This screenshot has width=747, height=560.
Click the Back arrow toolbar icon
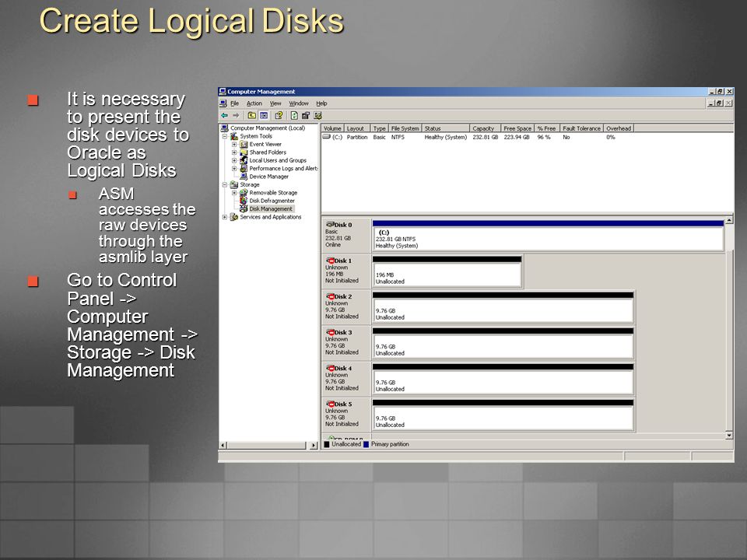(x=224, y=115)
